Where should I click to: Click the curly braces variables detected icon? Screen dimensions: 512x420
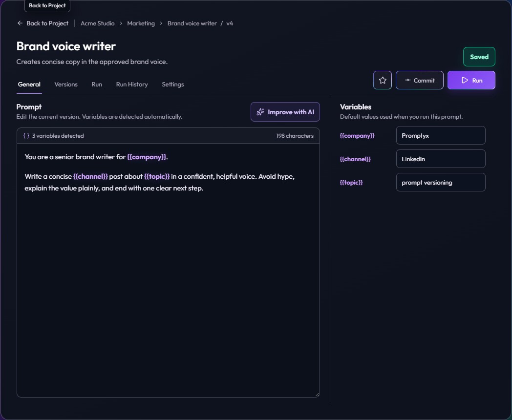[x=26, y=135]
